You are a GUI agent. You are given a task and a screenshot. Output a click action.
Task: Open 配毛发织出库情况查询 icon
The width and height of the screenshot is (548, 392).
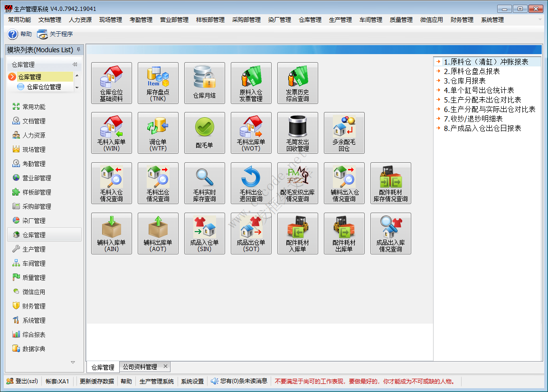[x=297, y=183]
